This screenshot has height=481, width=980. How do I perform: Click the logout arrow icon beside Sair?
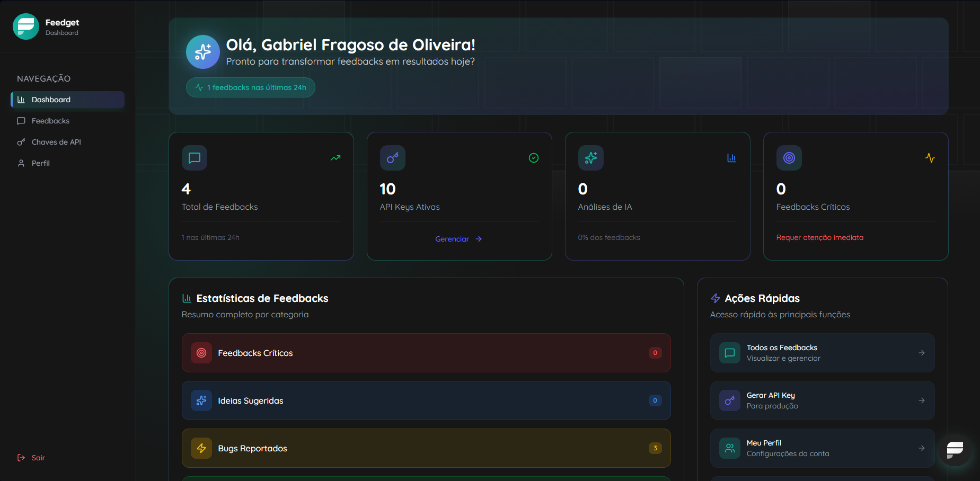21,458
